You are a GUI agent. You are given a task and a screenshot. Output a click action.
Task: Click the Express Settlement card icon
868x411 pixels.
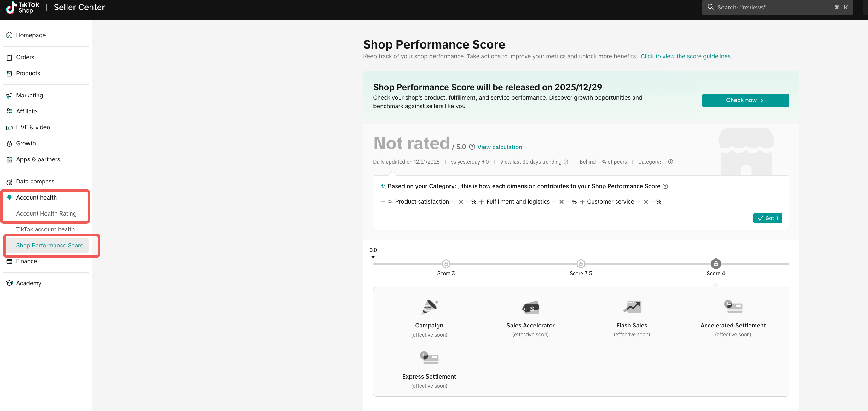coord(429,358)
